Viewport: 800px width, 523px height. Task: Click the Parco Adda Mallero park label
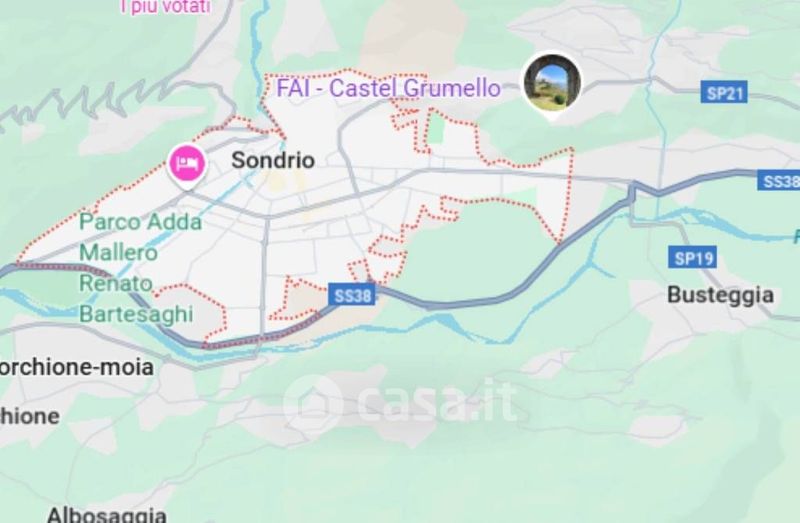point(140,237)
